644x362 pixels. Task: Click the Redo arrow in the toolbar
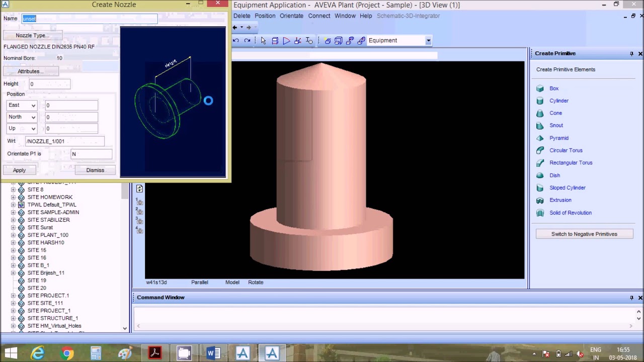click(247, 40)
